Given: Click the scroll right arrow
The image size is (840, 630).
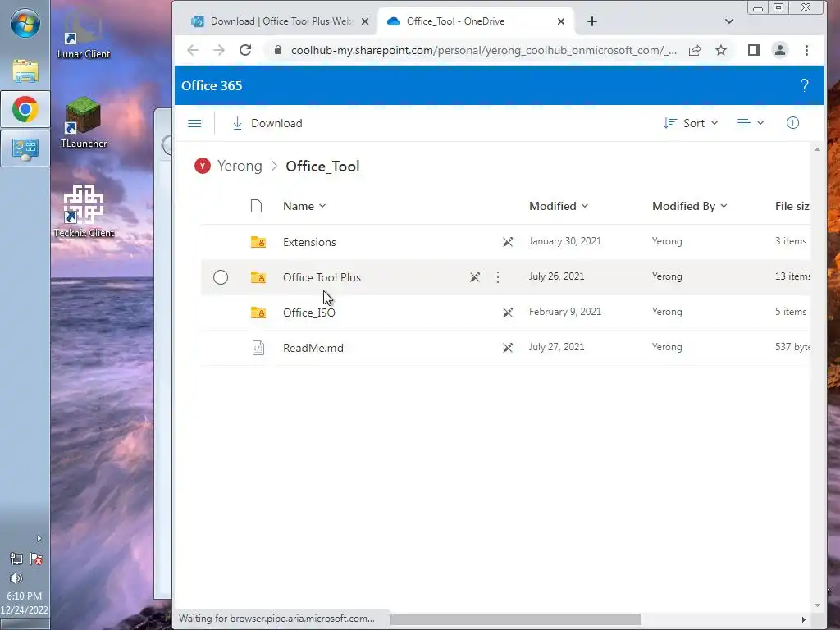Looking at the screenshot, I should tap(804, 620).
